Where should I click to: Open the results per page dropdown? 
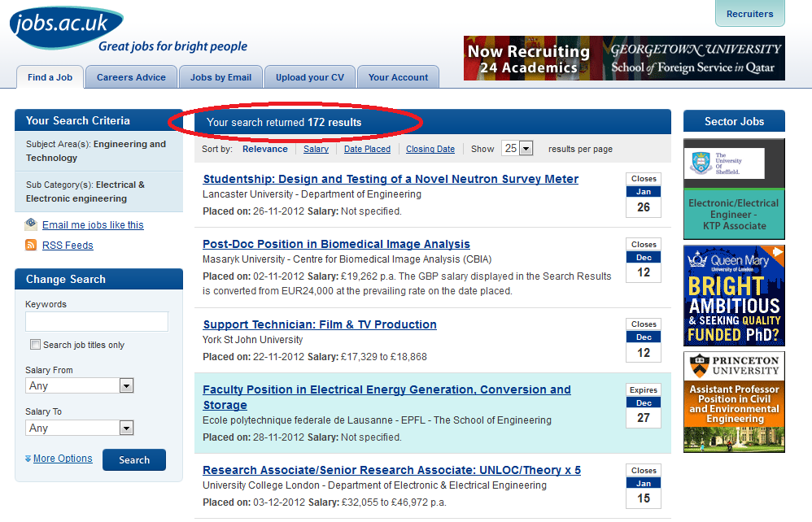(517, 149)
